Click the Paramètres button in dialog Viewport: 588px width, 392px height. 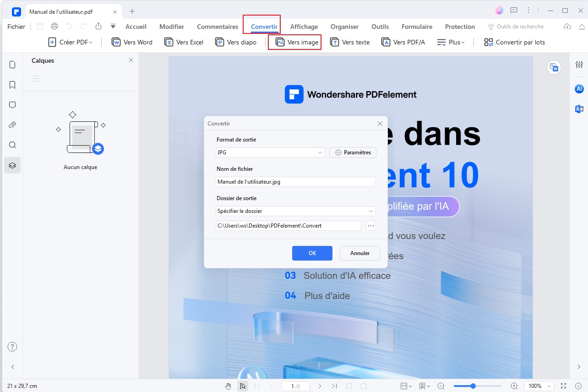[x=353, y=152]
